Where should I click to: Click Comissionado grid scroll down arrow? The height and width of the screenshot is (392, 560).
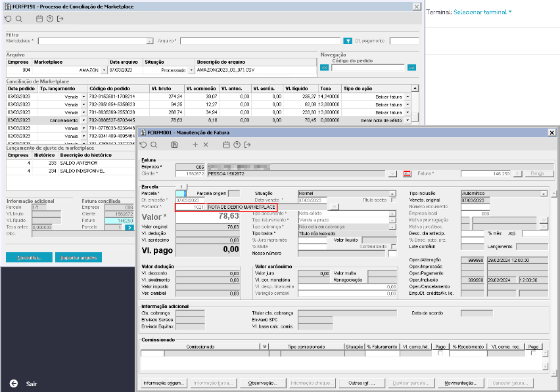(545, 366)
